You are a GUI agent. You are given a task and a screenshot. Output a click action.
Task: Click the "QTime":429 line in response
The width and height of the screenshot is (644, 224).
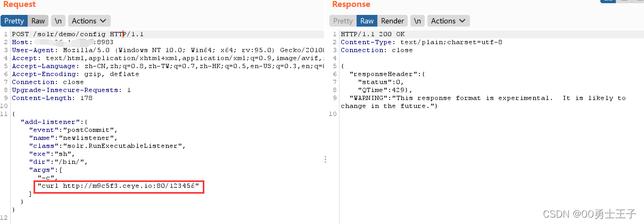click(x=385, y=90)
